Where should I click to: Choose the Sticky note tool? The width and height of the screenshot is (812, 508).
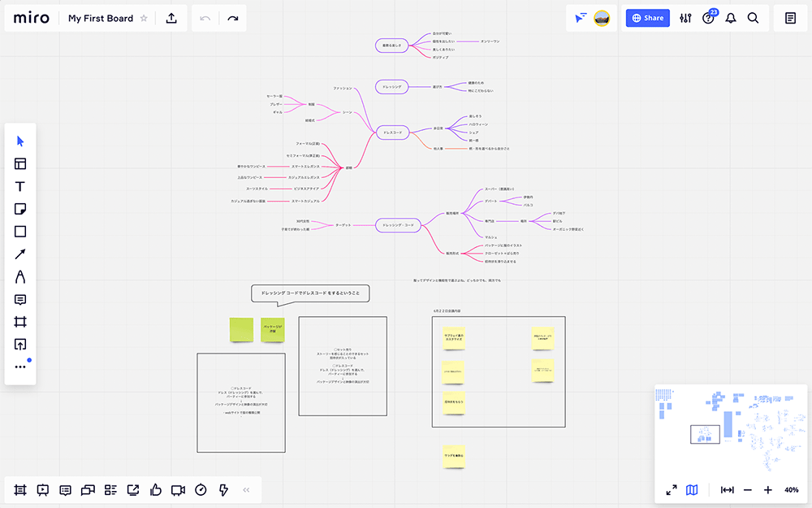20,209
